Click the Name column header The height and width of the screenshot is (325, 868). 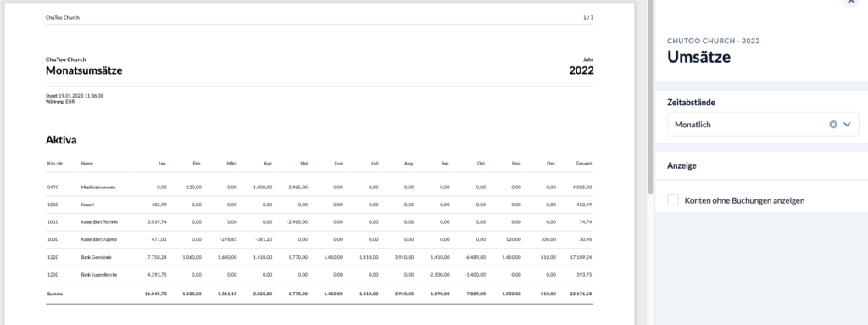click(87, 164)
